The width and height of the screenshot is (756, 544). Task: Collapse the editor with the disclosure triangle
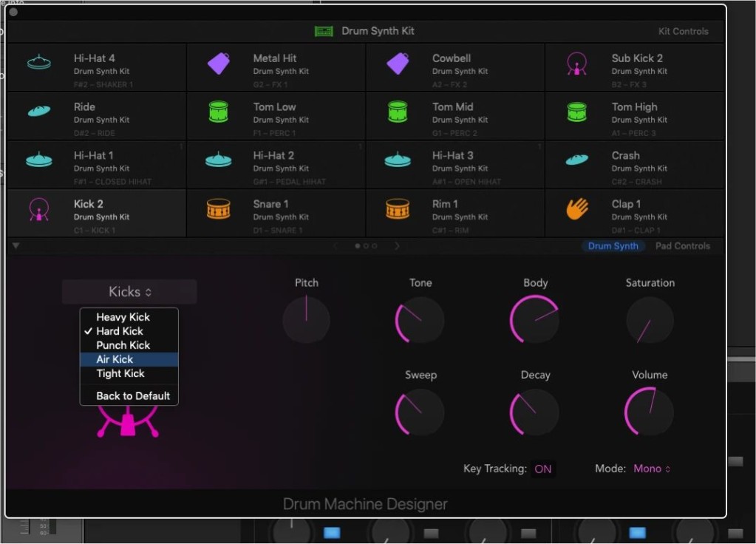click(16, 246)
